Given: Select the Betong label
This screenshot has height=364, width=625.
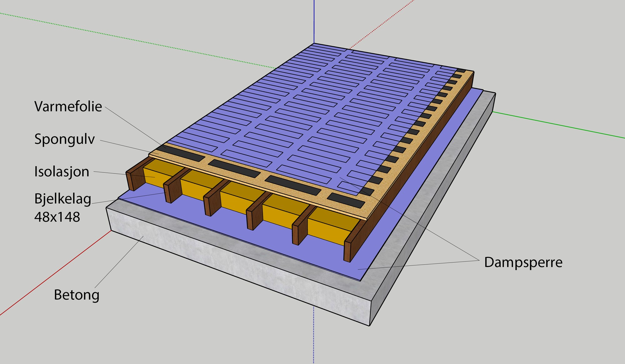Looking at the screenshot, I should click(x=77, y=295).
